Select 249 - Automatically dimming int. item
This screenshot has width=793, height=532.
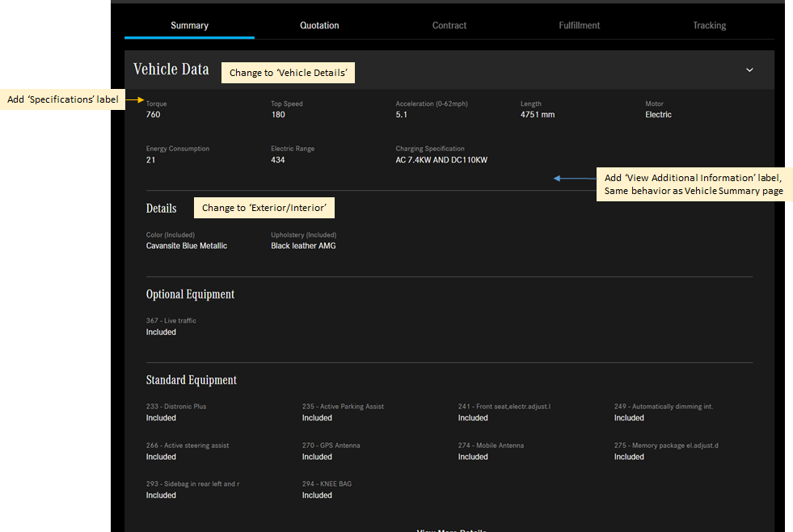(664, 407)
